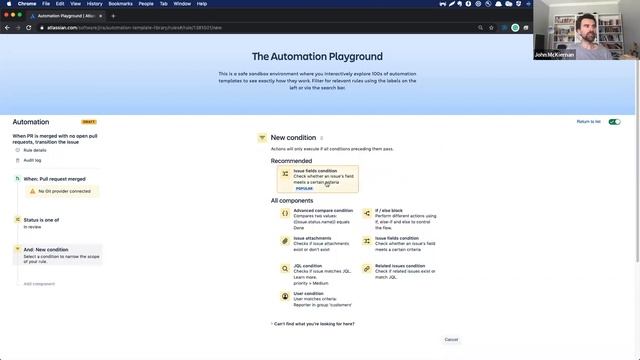
Task: Click the Issue attachments paperclip icon
Action: pyautogui.click(x=285, y=241)
